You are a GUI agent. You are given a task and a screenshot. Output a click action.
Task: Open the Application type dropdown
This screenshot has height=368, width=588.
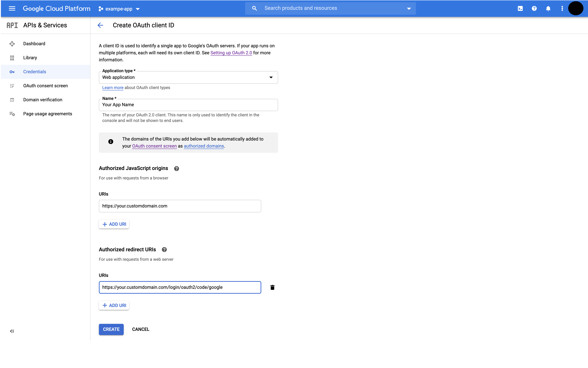(188, 77)
